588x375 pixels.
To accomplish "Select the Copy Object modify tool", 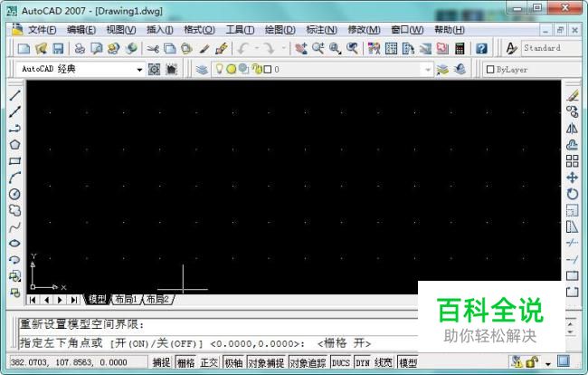I will coord(573,111).
